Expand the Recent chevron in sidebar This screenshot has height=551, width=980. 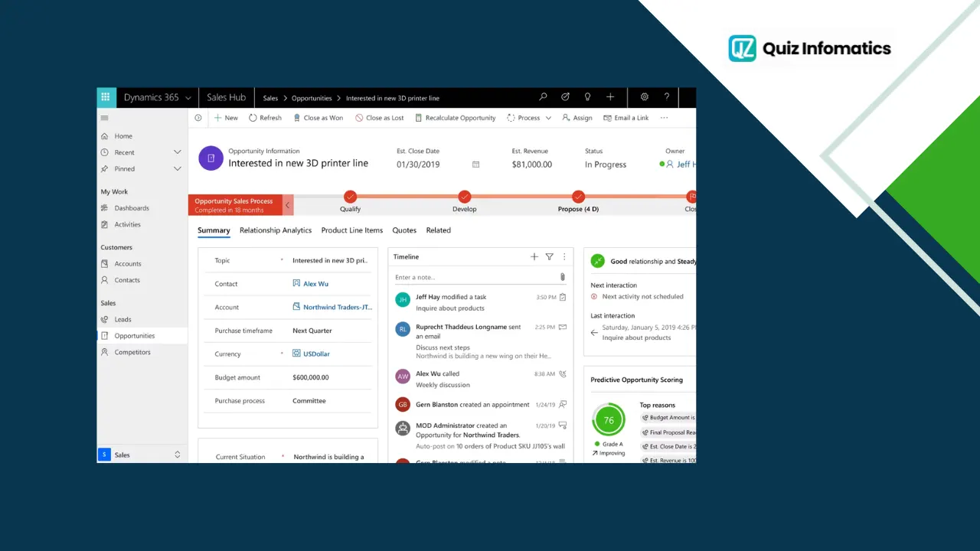[x=178, y=152]
